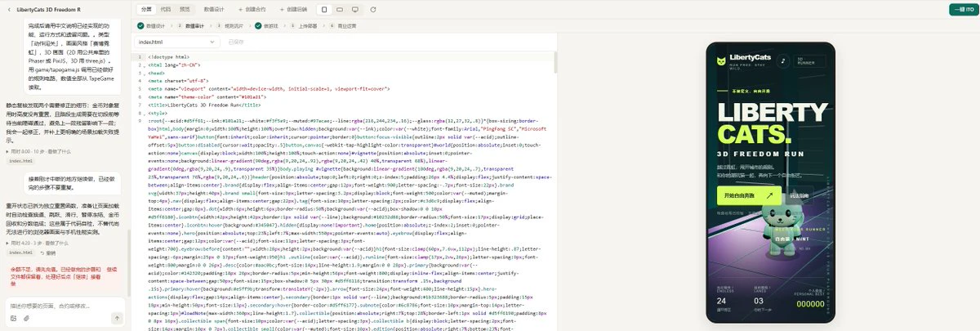Go back using the arrow beside LibertyCats title
The height and width of the screenshot is (331, 980).
(8, 9)
